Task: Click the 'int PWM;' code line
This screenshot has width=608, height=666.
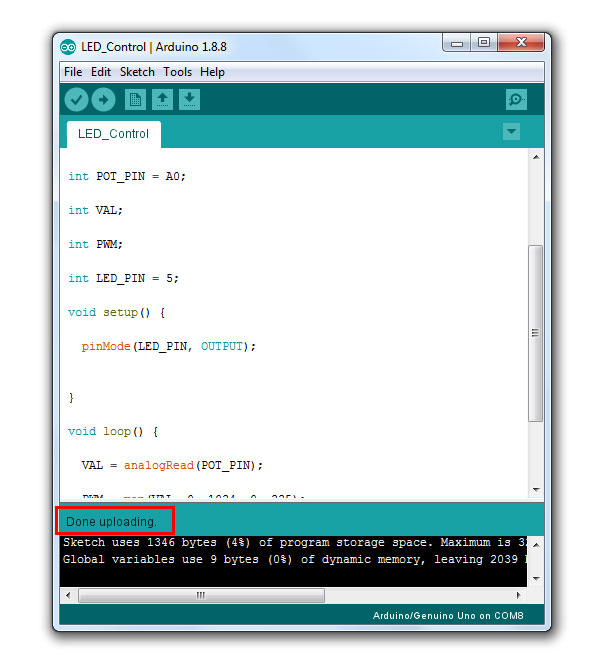Action: tap(96, 244)
